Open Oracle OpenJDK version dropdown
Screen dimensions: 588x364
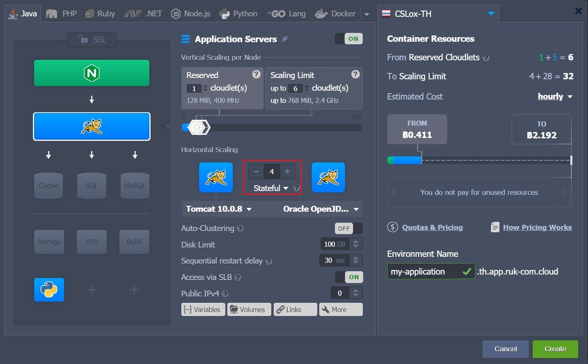point(321,209)
